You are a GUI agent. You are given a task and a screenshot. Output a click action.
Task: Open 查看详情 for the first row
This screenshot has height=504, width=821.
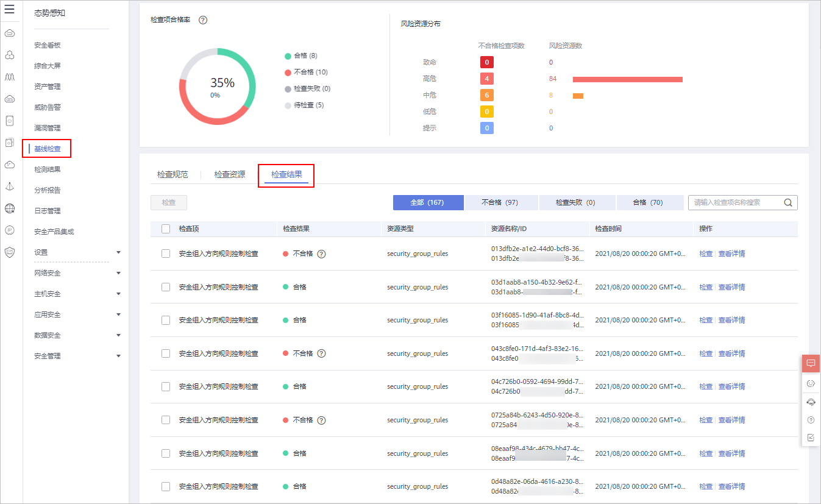point(731,253)
